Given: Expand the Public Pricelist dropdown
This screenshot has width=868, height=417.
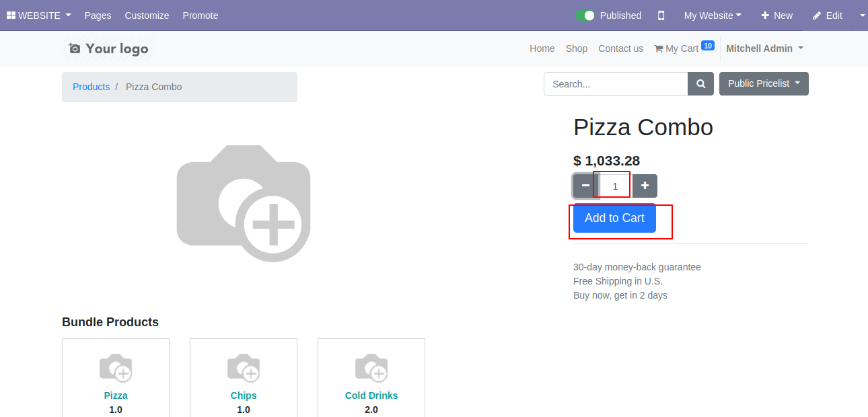Looking at the screenshot, I should 764,84.
